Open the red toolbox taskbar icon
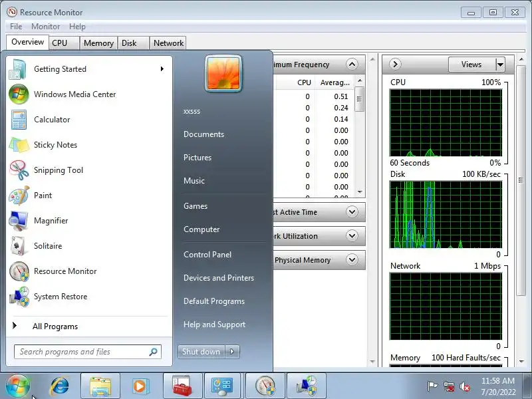Viewport: 532px width, 399px height. coord(182,386)
